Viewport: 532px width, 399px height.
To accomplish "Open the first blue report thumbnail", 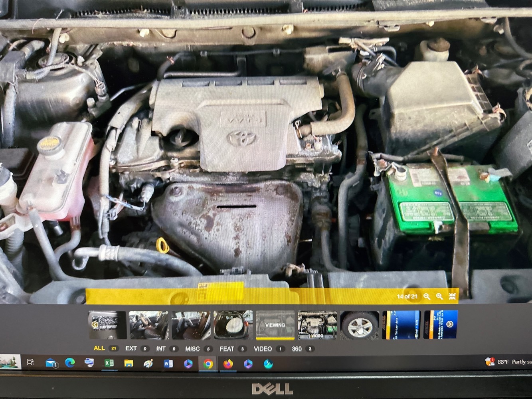I will [401, 325].
